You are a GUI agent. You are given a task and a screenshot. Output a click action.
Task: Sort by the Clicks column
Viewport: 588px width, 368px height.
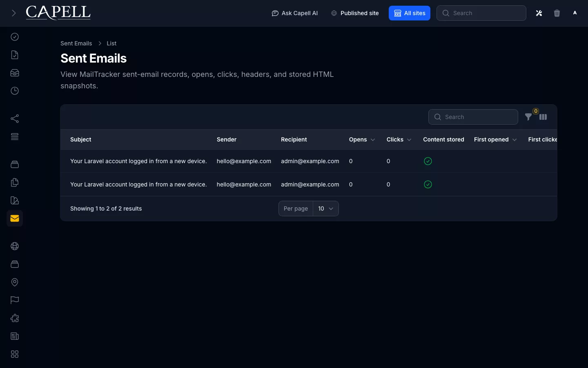[399, 139]
